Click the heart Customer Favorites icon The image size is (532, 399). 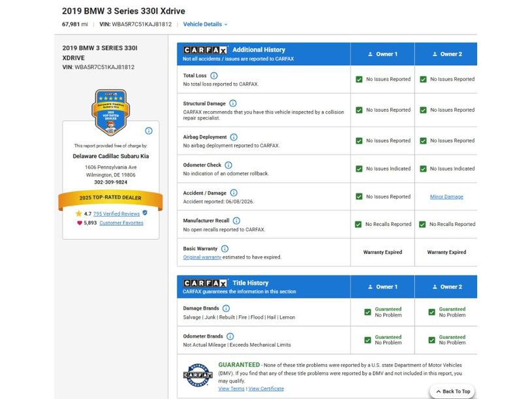tap(80, 223)
